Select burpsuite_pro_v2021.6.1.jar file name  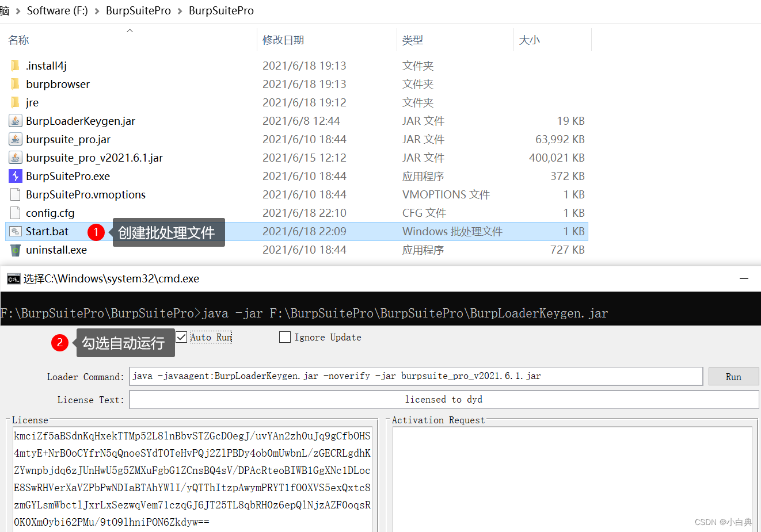click(x=94, y=158)
